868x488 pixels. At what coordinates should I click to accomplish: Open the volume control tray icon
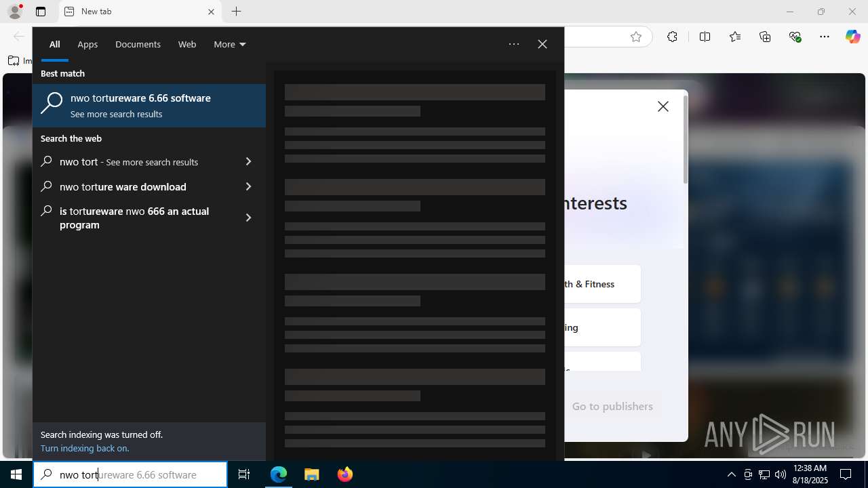(x=780, y=474)
